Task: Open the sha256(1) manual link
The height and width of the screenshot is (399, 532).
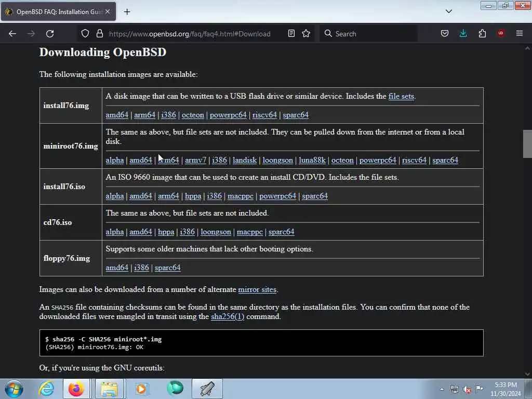Action: point(228,316)
